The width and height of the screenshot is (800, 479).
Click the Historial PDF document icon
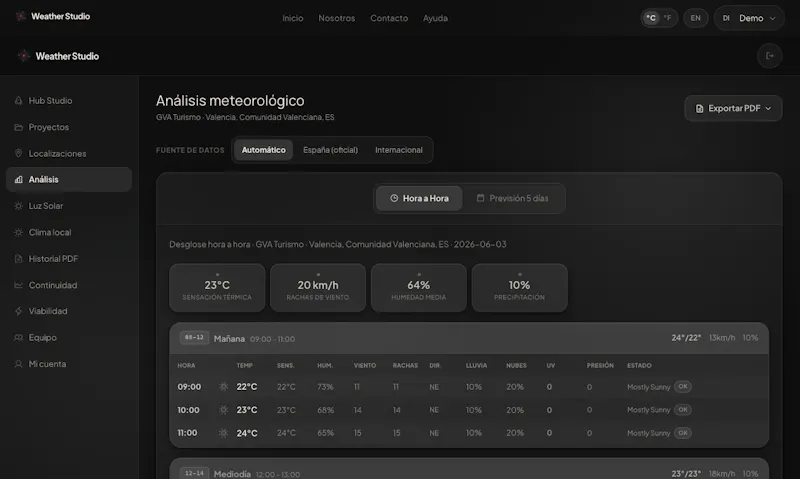click(x=18, y=259)
